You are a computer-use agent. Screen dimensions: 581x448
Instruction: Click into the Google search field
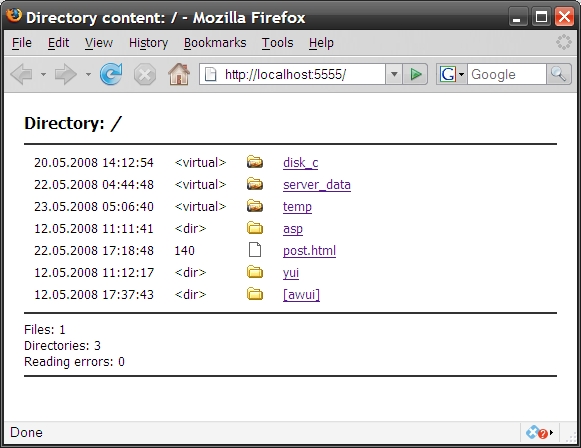point(507,74)
